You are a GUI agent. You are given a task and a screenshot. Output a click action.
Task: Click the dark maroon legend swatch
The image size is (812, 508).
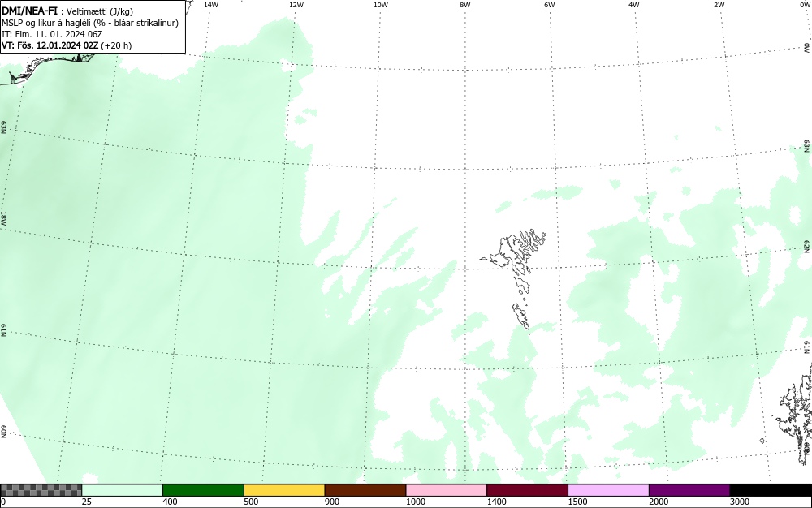[527, 490]
